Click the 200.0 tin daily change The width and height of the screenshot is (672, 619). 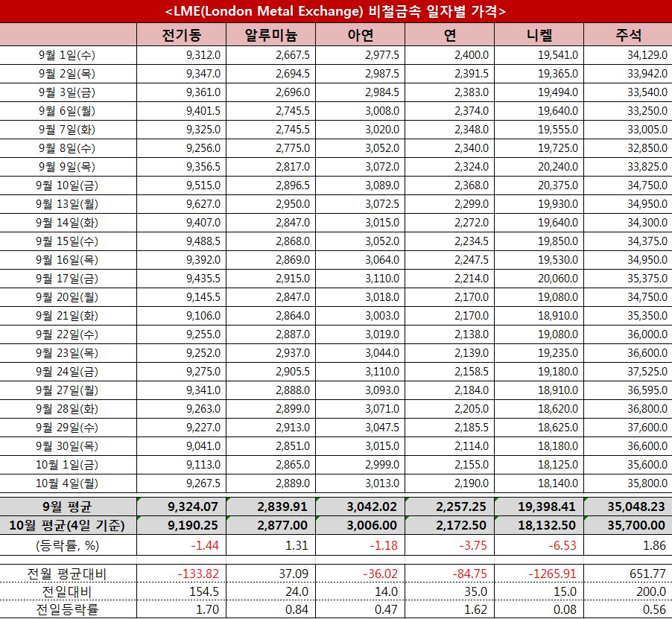(651, 591)
